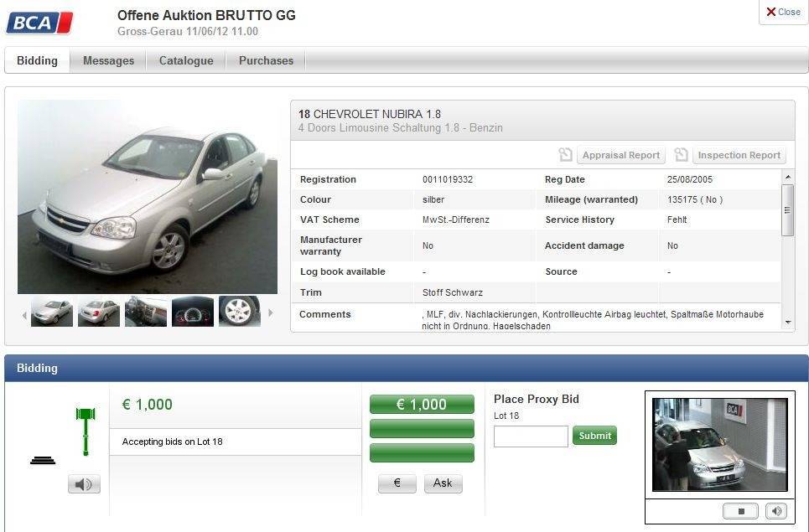Click the details scrollbar down arrow

(x=788, y=323)
